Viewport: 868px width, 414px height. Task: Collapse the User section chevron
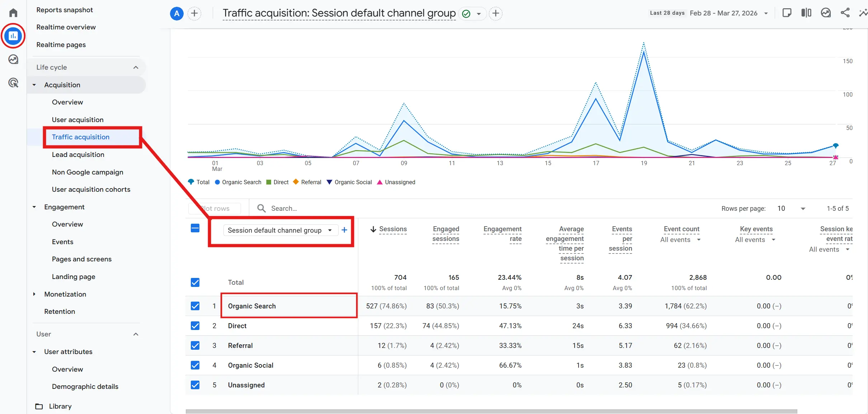[136, 334]
